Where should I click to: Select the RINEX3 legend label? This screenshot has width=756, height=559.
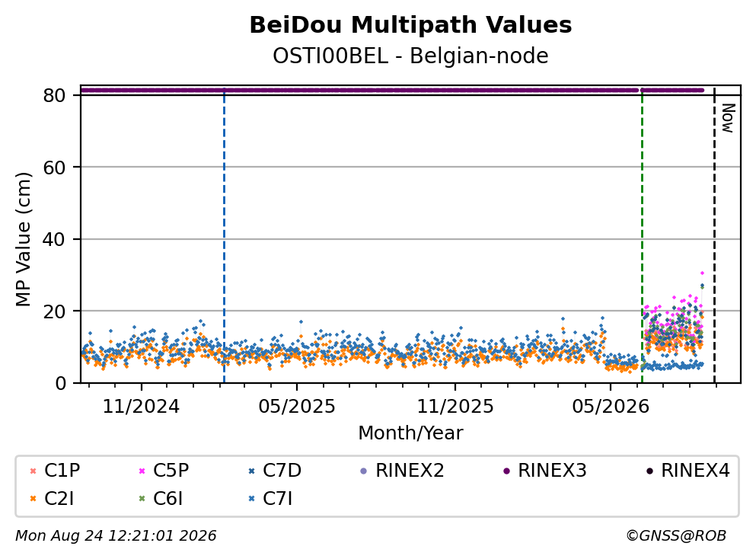tap(553, 470)
